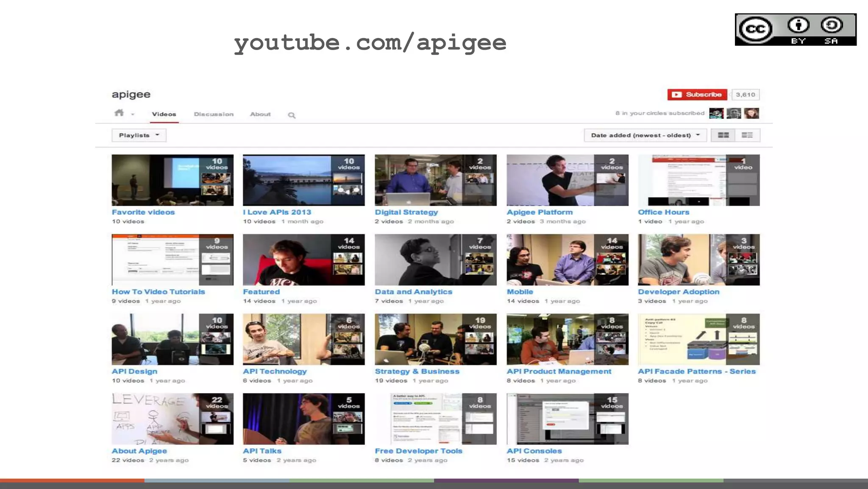Open the About Apigee playlist link

(x=139, y=451)
